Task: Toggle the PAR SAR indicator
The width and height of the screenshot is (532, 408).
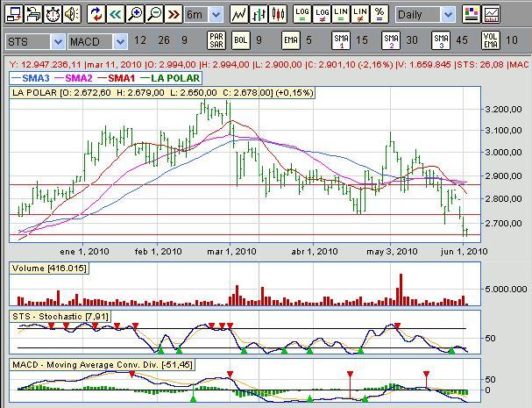Action: pyautogui.click(x=216, y=40)
